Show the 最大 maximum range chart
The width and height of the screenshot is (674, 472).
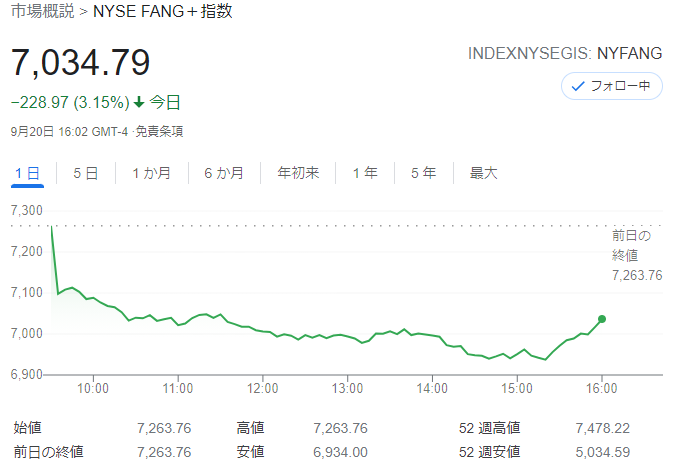(483, 173)
